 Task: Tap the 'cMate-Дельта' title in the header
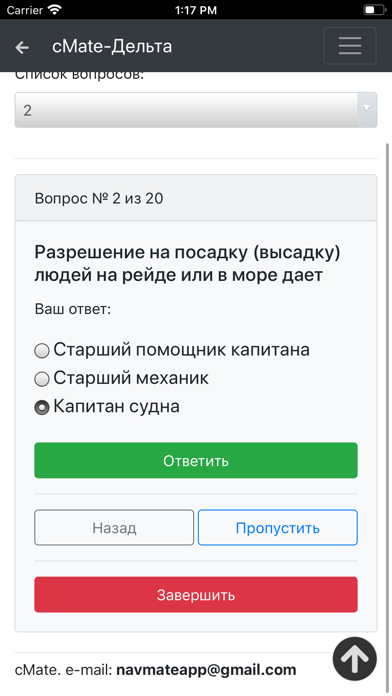[112, 46]
